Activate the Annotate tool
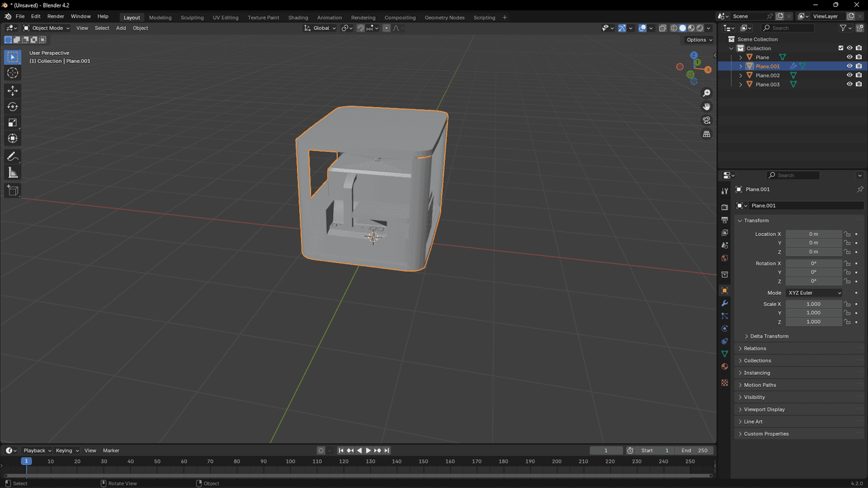This screenshot has height=488, width=868. coord(12,157)
